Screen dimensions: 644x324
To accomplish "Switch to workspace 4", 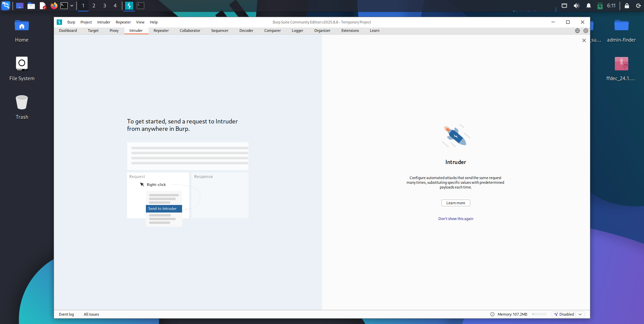I will (x=115, y=6).
